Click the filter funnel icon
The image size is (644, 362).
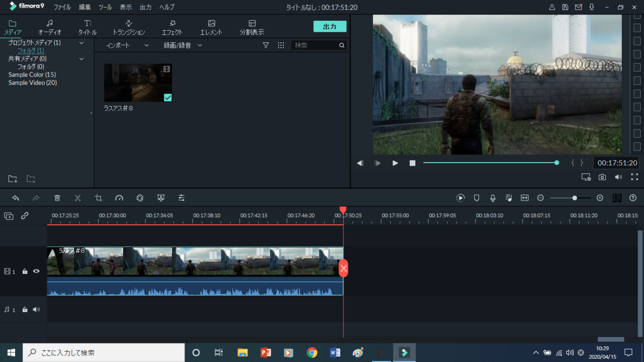[x=266, y=46]
